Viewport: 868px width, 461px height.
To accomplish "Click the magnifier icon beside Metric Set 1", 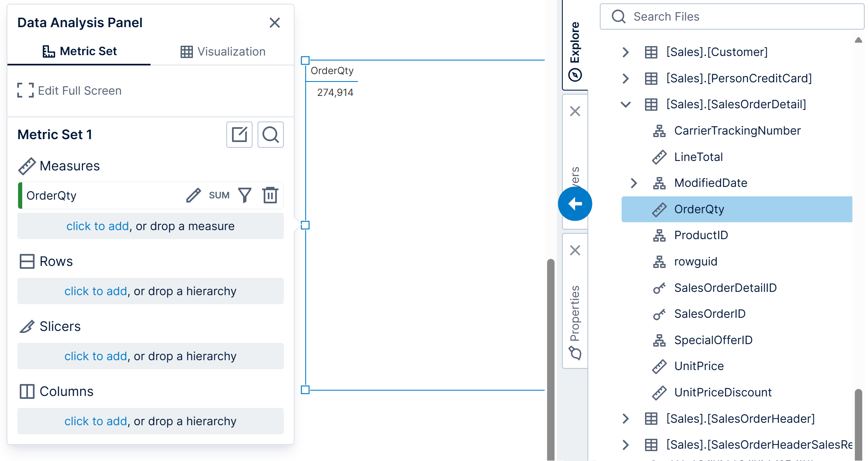I will pos(271,135).
